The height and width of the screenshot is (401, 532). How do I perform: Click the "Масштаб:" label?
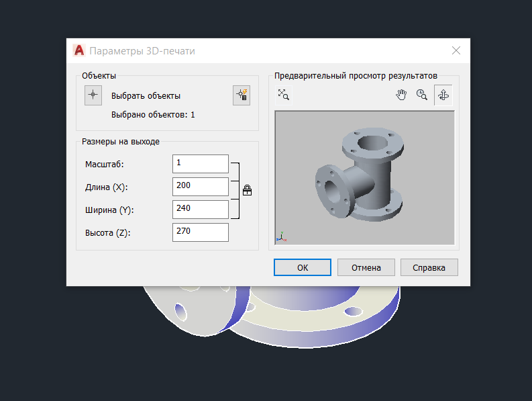(105, 165)
